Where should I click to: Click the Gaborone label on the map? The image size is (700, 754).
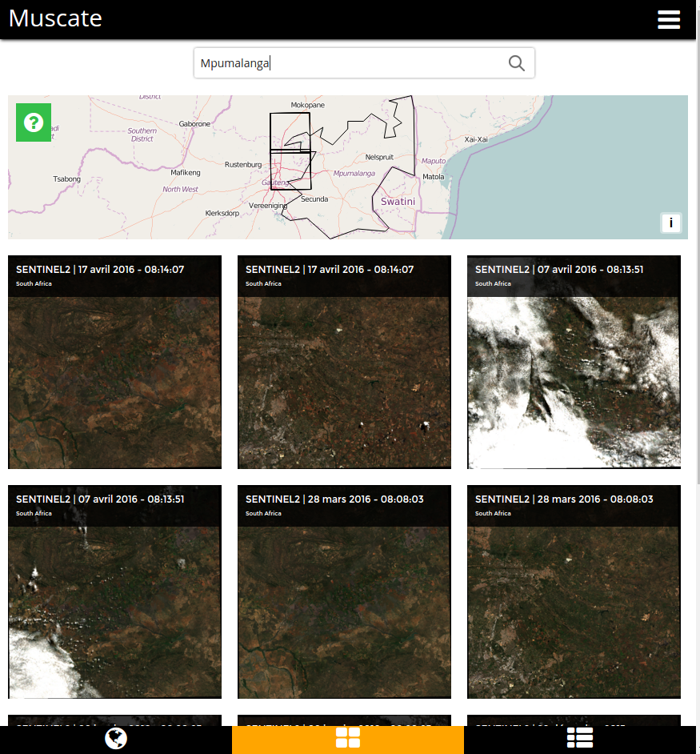[x=194, y=123]
